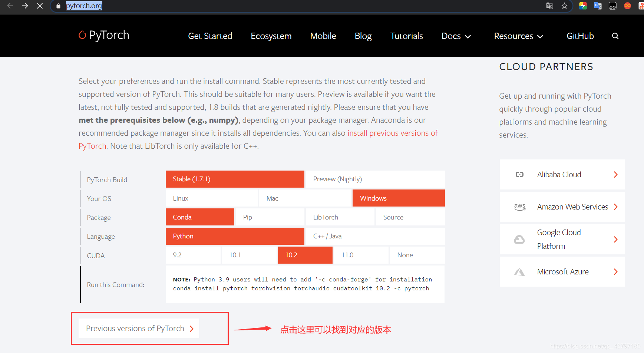Image resolution: width=644 pixels, height=353 pixels.
Task: Click the 'Run this Command:' label
Action: point(115,285)
